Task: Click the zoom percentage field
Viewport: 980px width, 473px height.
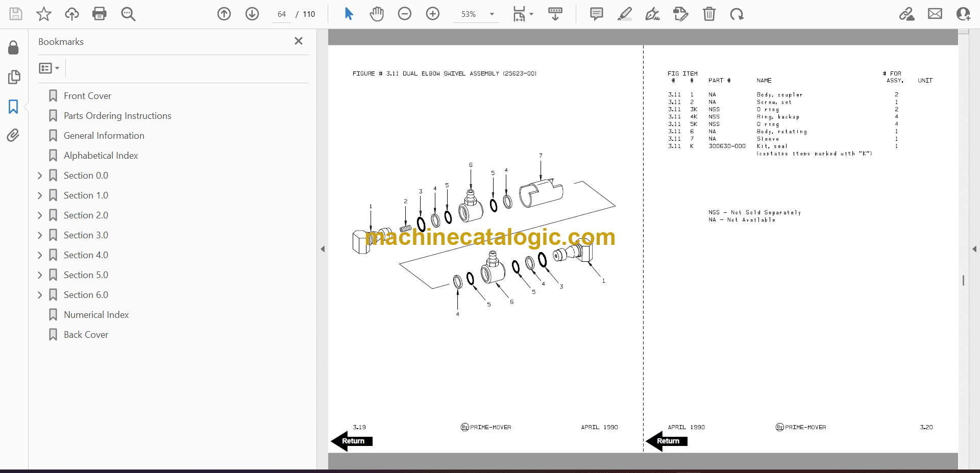Action: coord(469,14)
